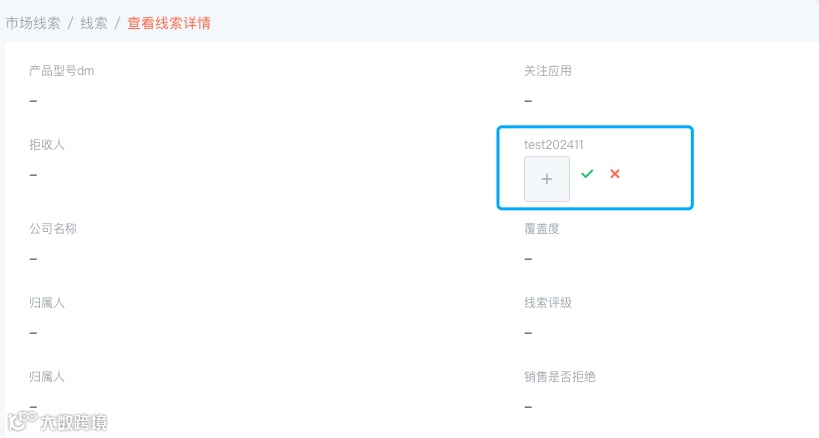819x438 pixels.
Task: Select the 线索评级 field label
Action: pos(548,303)
